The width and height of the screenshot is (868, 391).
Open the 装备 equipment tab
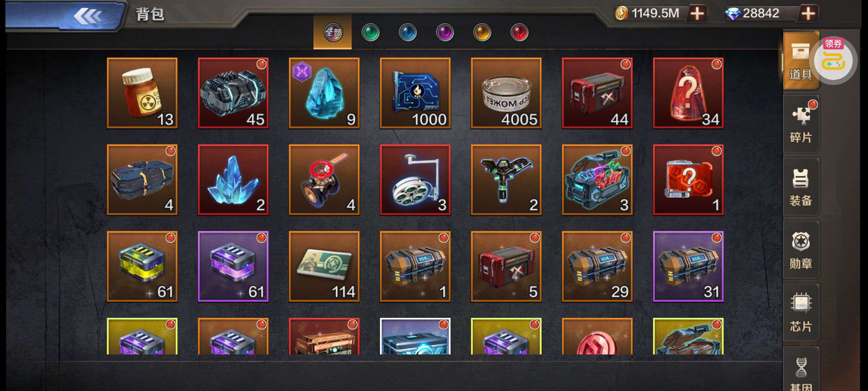pos(801,186)
